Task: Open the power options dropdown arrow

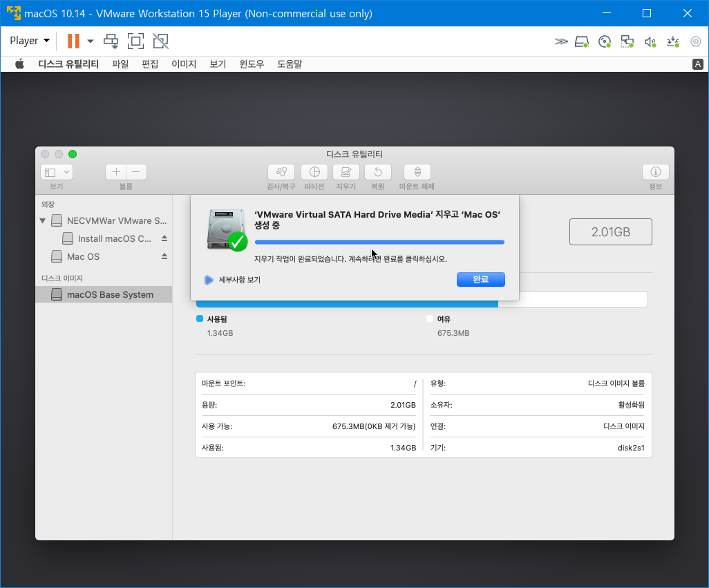Action: coord(91,41)
